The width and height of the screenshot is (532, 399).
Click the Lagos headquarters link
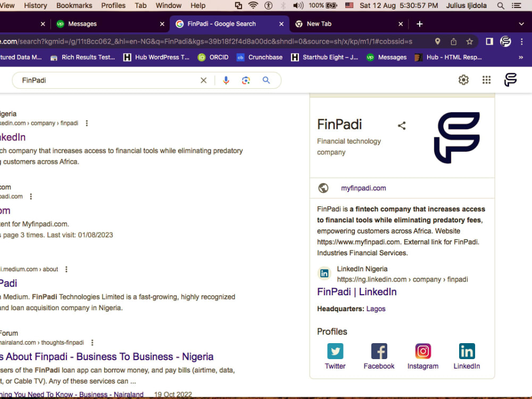pos(376,309)
